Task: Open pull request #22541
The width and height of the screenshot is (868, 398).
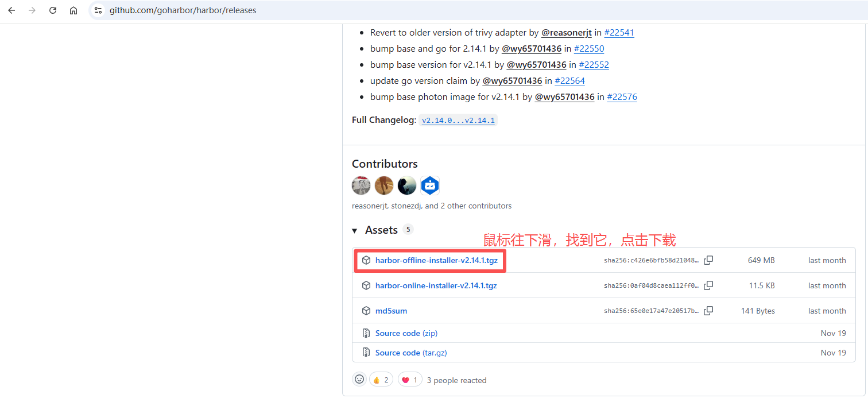Action: (619, 33)
